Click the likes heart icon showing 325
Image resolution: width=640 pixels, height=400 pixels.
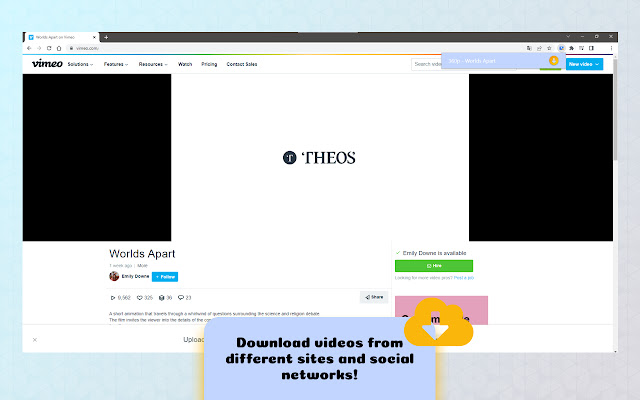pyautogui.click(x=139, y=298)
